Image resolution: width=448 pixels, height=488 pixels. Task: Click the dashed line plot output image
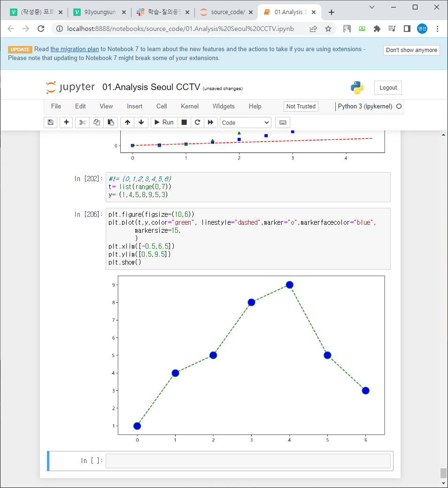(248, 358)
